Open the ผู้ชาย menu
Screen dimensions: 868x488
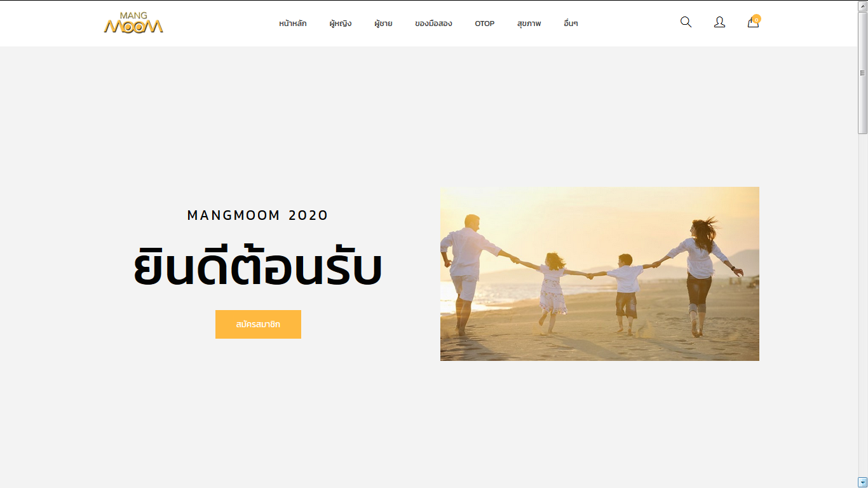coord(383,24)
